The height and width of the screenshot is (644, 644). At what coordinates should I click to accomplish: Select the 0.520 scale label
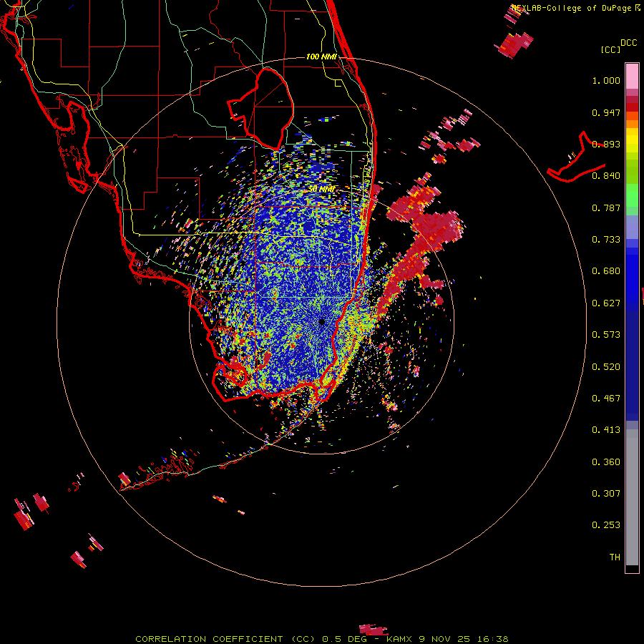pyautogui.click(x=606, y=367)
